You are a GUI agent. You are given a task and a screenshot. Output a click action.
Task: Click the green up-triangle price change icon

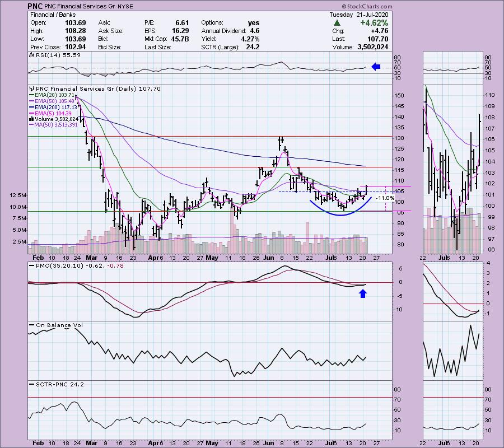click(x=337, y=23)
